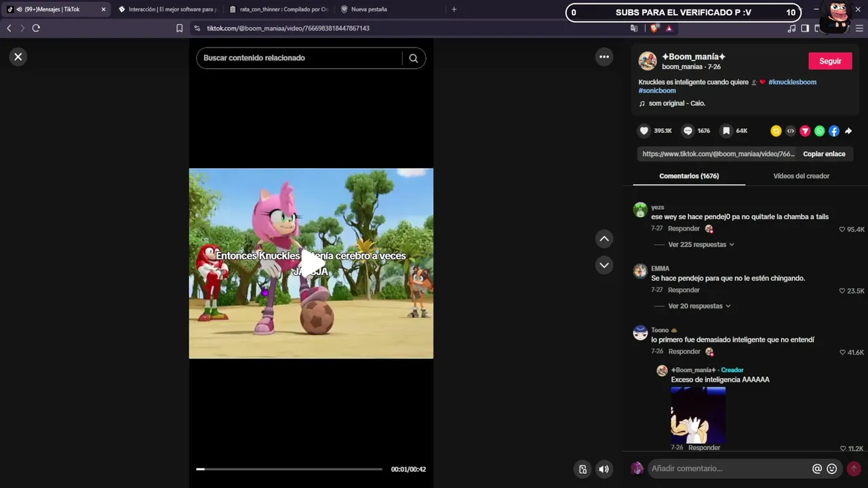Reply to yezs's comment

tap(684, 229)
